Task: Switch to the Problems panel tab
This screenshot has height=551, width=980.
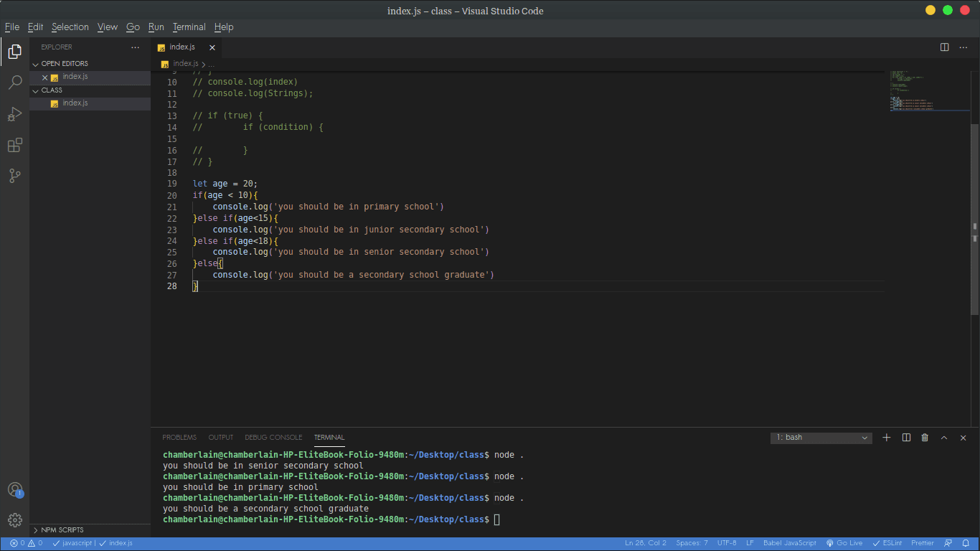Action: (x=179, y=438)
